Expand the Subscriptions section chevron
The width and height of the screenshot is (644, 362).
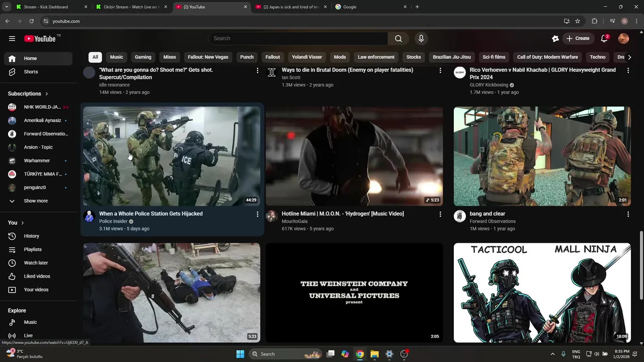click(x=47, y=94)
